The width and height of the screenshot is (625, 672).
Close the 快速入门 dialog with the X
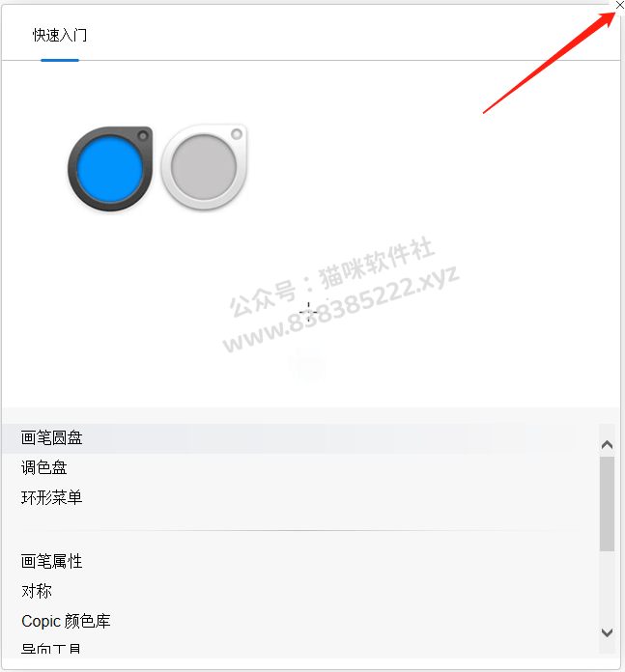point(619,5)
